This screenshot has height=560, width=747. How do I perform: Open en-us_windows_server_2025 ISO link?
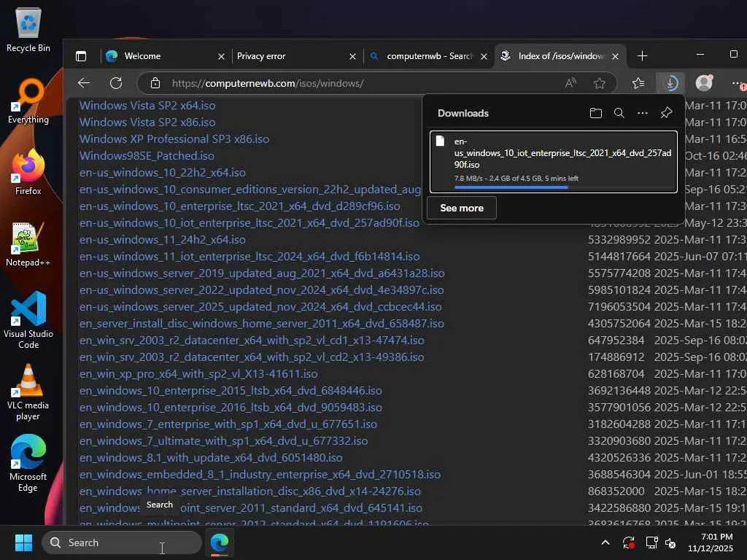[260, 307]
